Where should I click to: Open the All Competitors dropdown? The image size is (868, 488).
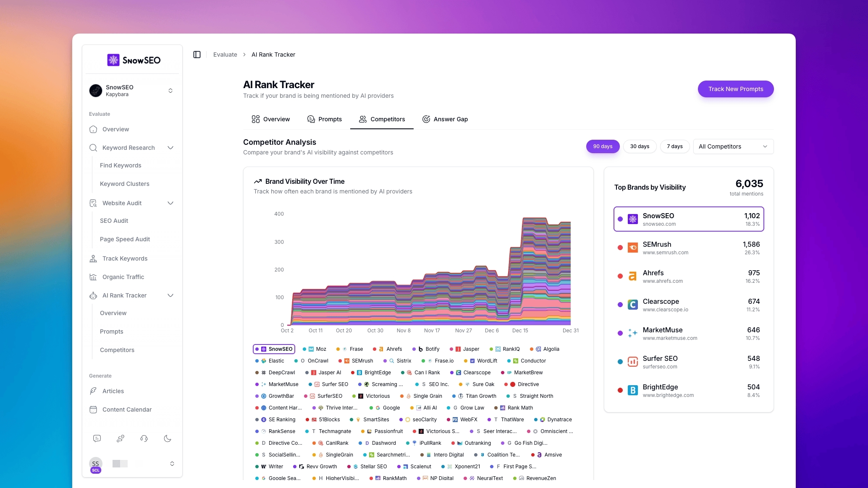coord(733,146)
